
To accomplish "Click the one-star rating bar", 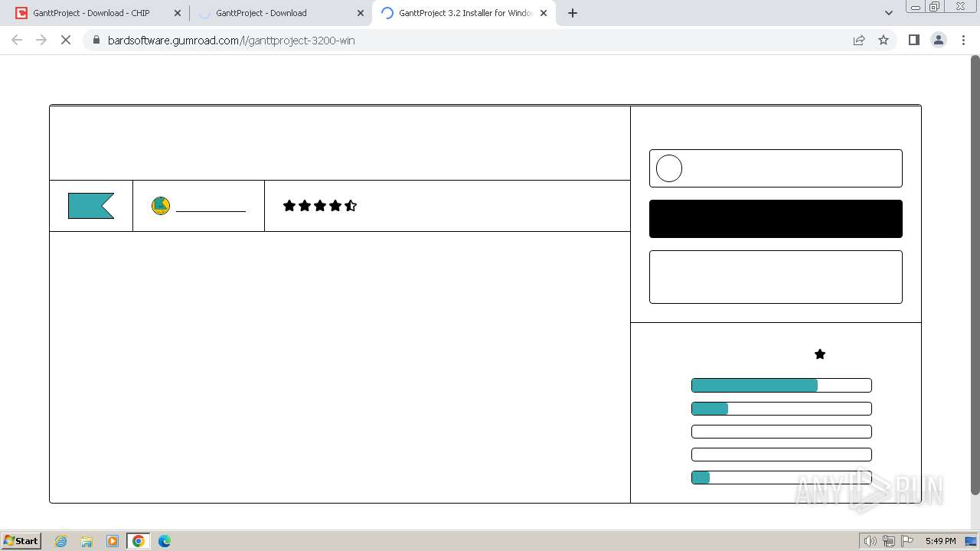I will coord(782,478).
